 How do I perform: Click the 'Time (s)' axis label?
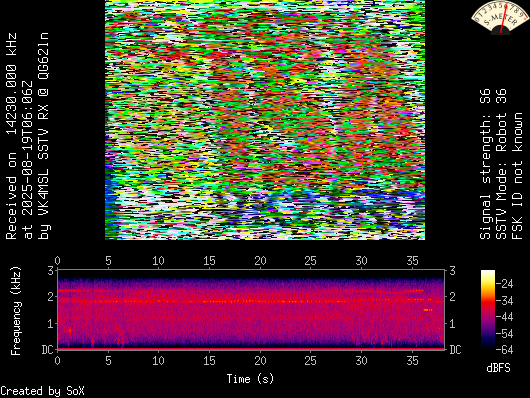(x=250, y=379)
